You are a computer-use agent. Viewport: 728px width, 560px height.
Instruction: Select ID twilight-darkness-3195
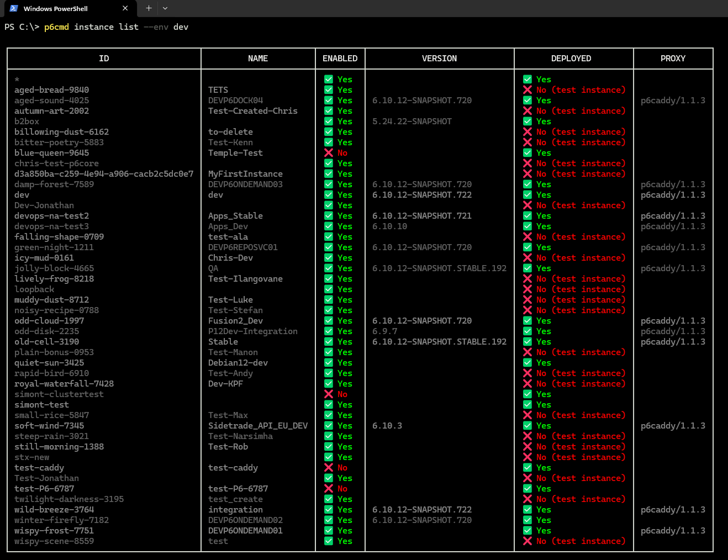pos(69,499)
